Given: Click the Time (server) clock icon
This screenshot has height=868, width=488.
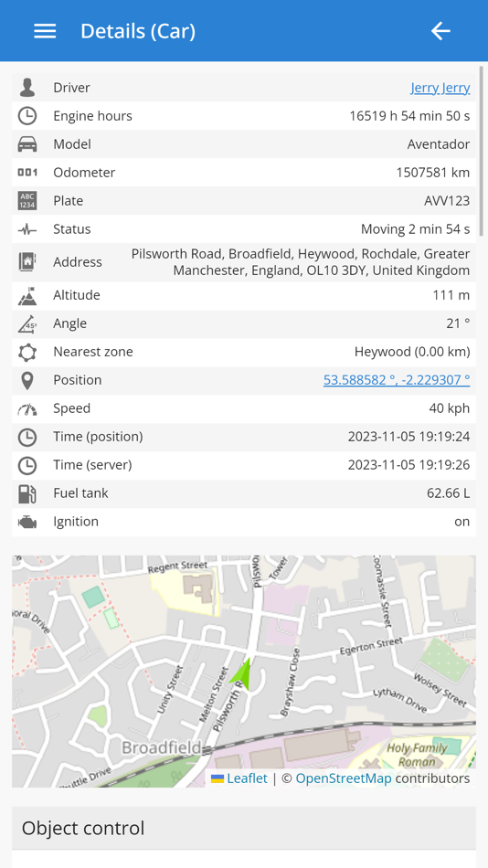Looking at the screenshot, I should click(27, 465).
